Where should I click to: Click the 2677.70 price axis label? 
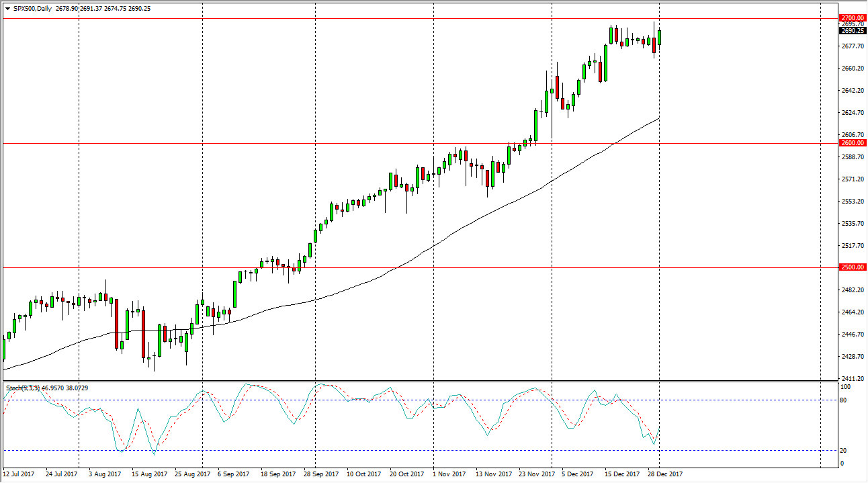(851, 46)
